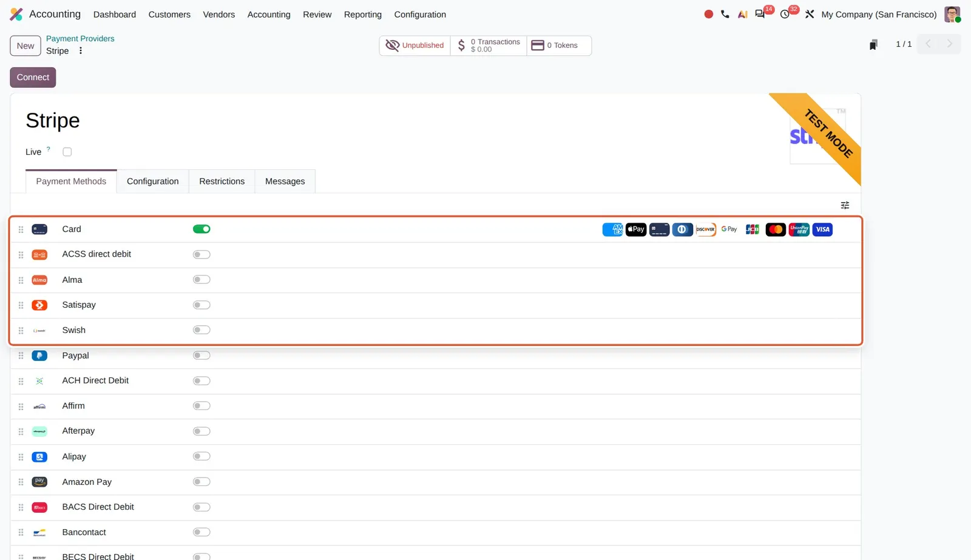Click the Diners Club brand icon
Viewport: 971px width, 560px height.
click(683, 229)
